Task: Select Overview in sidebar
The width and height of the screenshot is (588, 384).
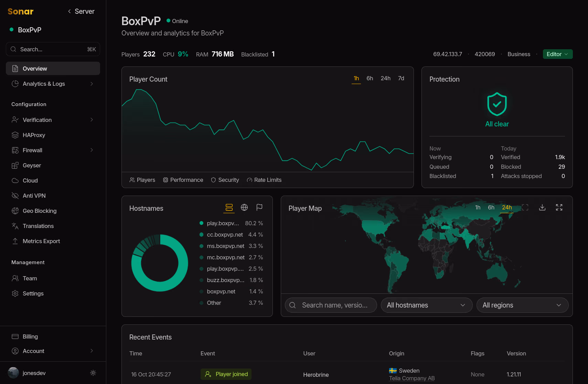Action: coord(53,69)
